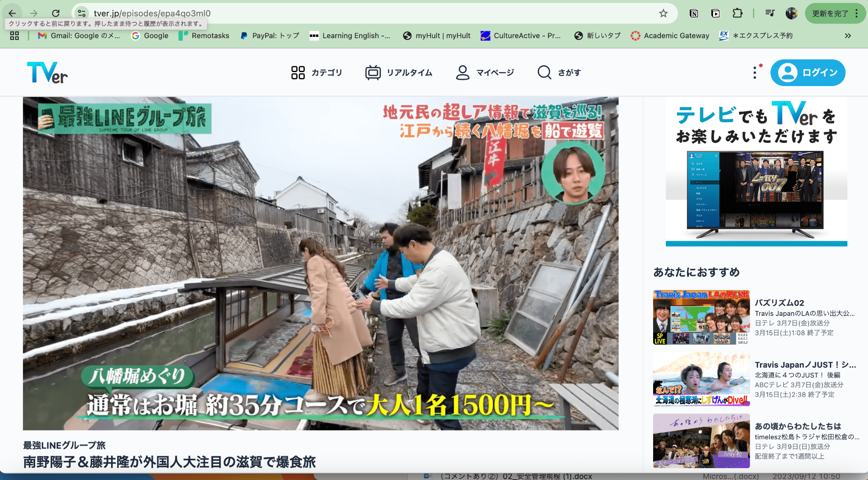The height and width of the screenshot is (480, 868).
Task: Bookmark page with the star icon
Action: (663, 13)
